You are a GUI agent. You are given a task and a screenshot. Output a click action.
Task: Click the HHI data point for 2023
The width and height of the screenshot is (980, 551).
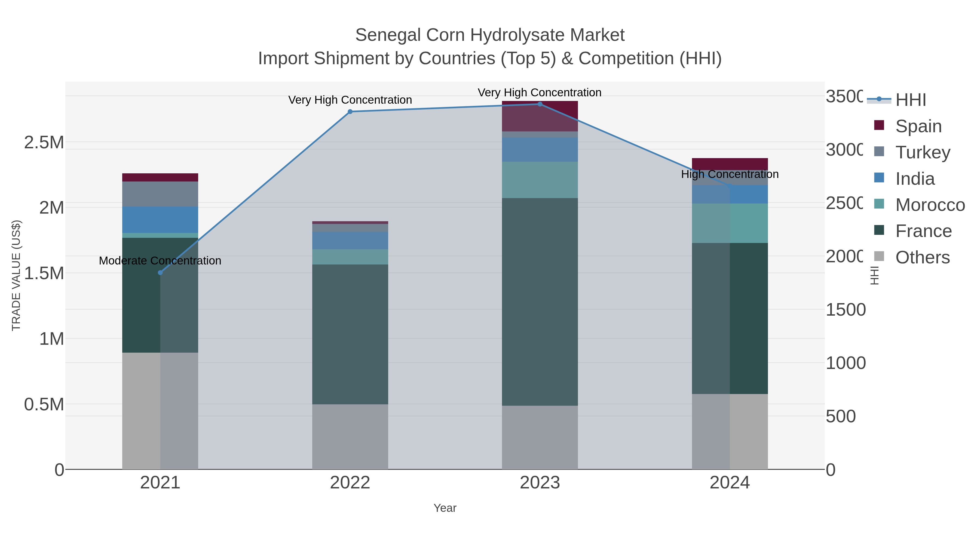540,104
